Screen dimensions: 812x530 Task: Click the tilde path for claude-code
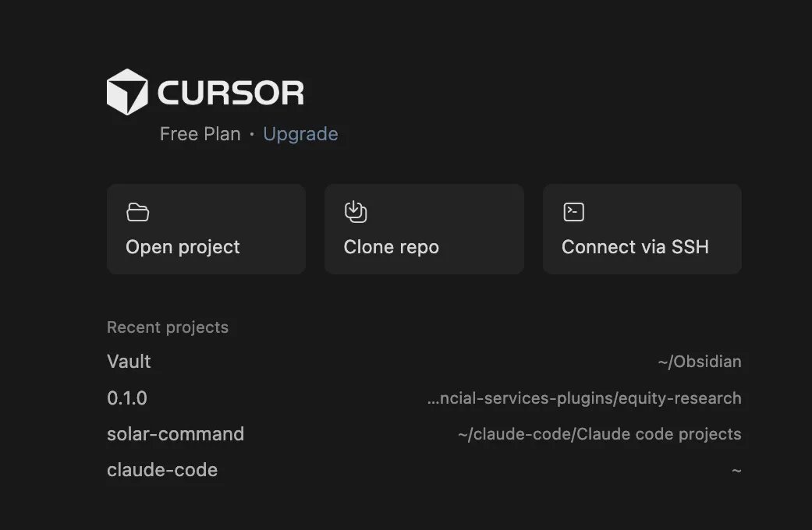point(736,471)
